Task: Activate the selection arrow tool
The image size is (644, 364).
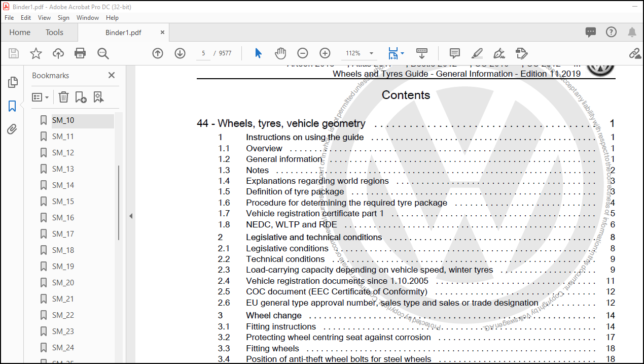Action: coord(258,53)
